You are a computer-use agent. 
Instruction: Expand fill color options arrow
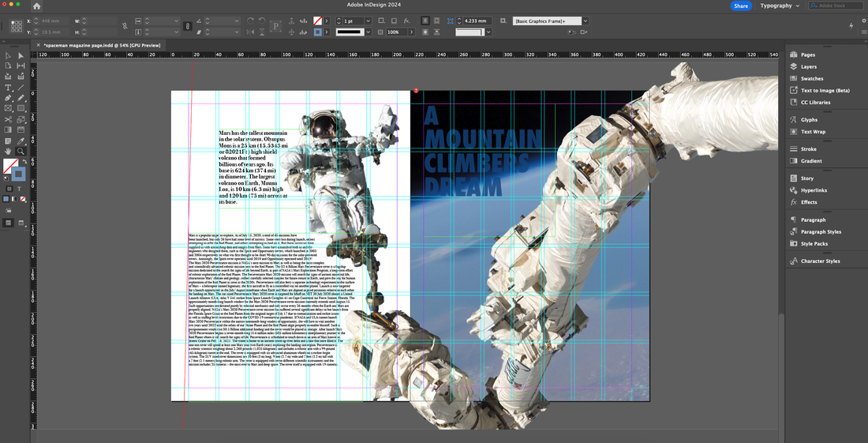(x=327, y=21)
